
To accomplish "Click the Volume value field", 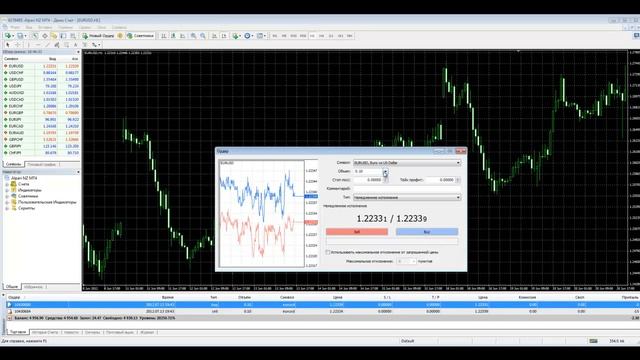I will 368,171.
